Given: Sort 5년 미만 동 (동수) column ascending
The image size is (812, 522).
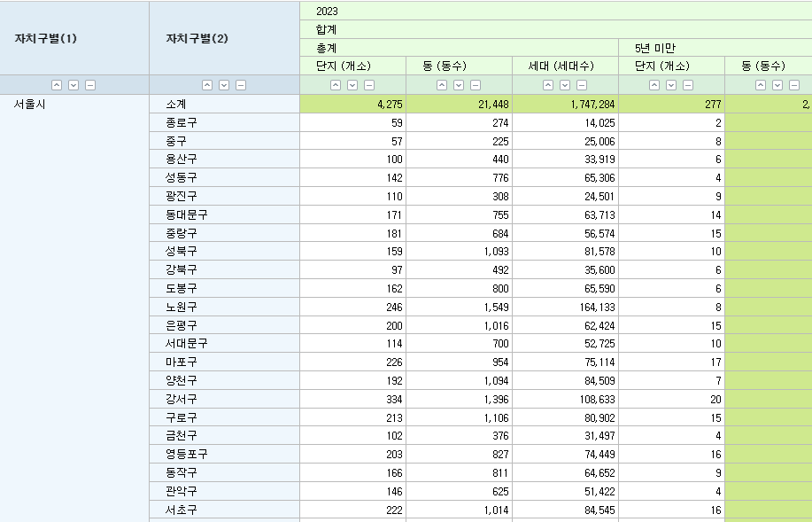Looking at the screenshot, I should (x=761, y=85).
